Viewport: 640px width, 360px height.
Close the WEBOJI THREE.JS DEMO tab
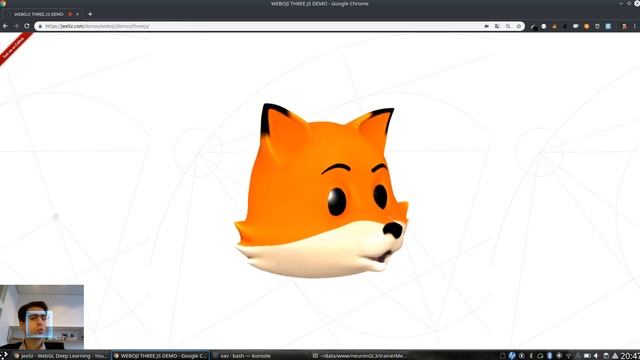point(78,14)
